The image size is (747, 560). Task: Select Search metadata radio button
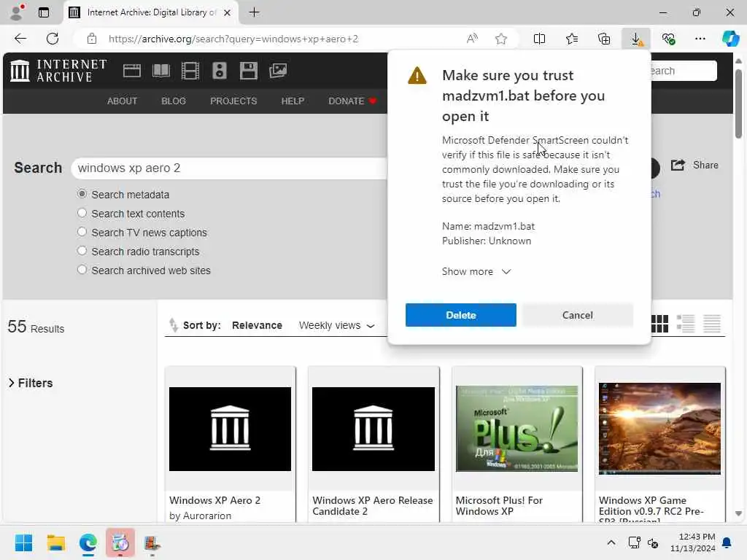point(82,194)
